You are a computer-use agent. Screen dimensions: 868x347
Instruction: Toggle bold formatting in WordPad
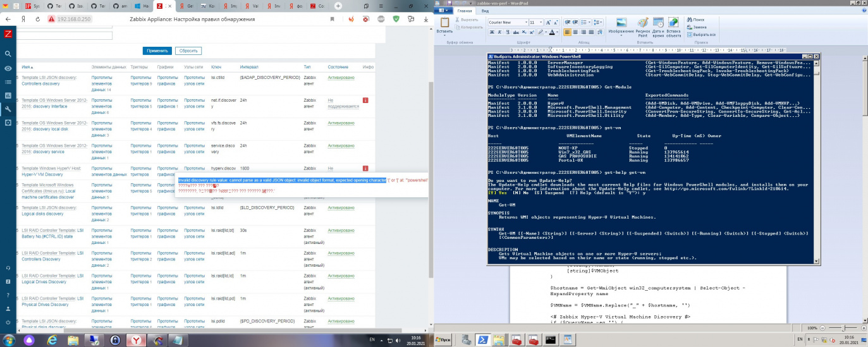click(491, 32)
